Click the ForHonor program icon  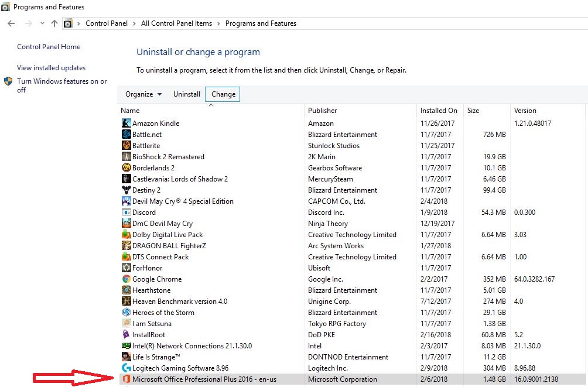pyautogui.click(x=127, y=268)
